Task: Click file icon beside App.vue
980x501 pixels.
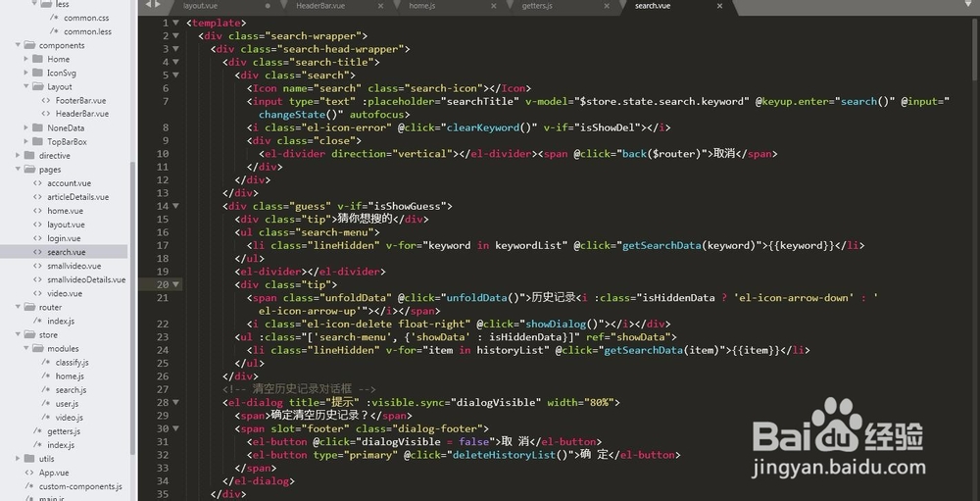Action: [30, 473]
